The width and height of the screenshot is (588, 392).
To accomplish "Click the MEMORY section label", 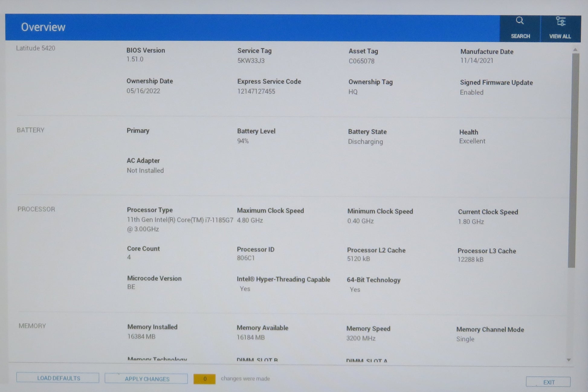I will 32,326.
